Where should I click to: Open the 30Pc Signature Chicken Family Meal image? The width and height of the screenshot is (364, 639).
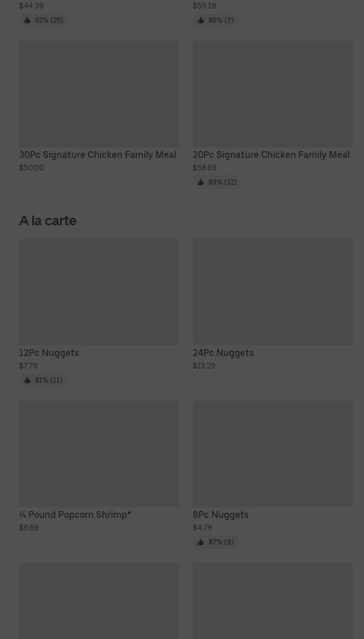(99, 94)
